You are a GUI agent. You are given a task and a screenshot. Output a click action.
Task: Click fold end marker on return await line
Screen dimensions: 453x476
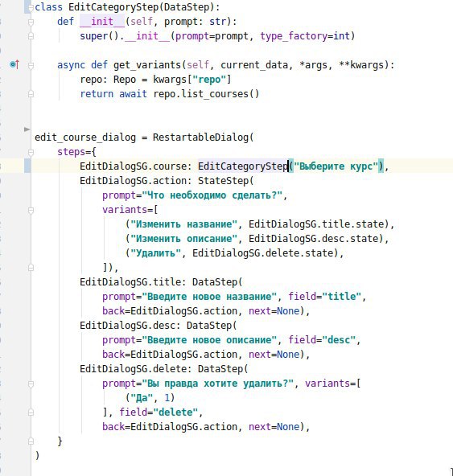(x=31, y=94)
